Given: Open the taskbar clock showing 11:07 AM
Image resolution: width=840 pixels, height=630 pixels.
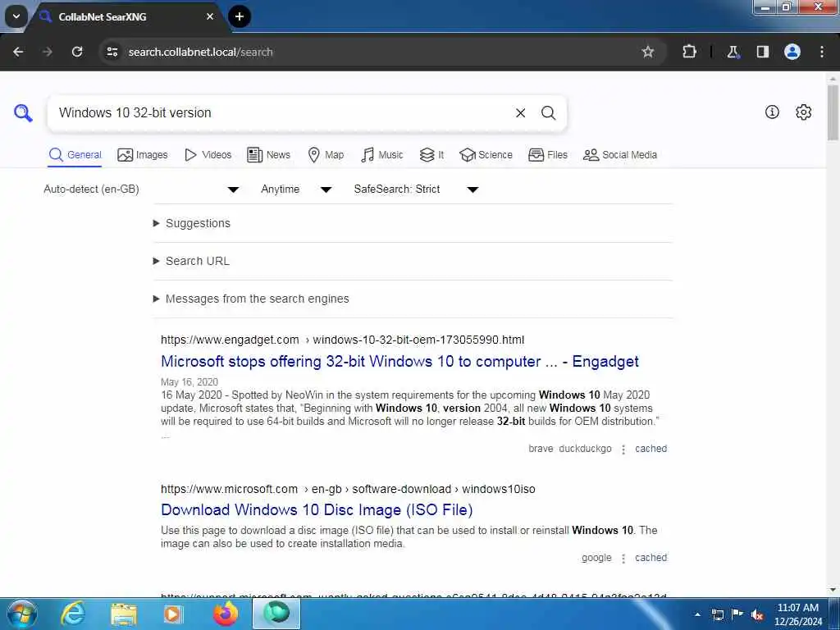Looking at the screenshot, I should [x=797, y=614].
